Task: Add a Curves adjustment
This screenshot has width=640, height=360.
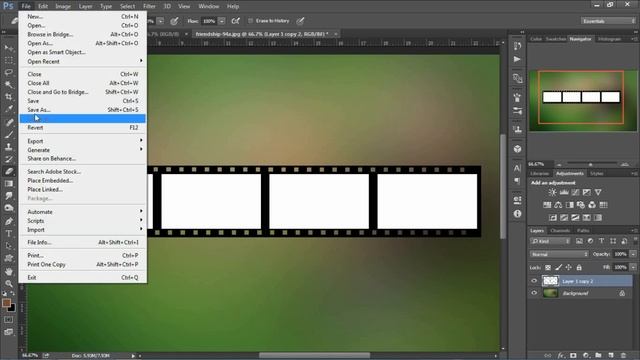Action: [x=575, y=192]
